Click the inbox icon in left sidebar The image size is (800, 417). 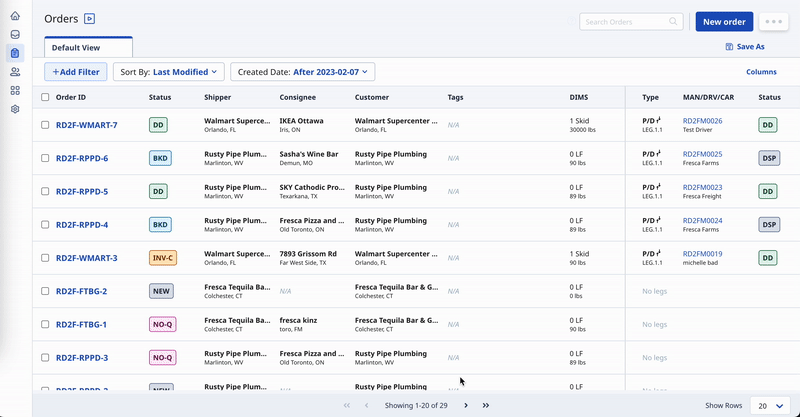tap(15, 34)
